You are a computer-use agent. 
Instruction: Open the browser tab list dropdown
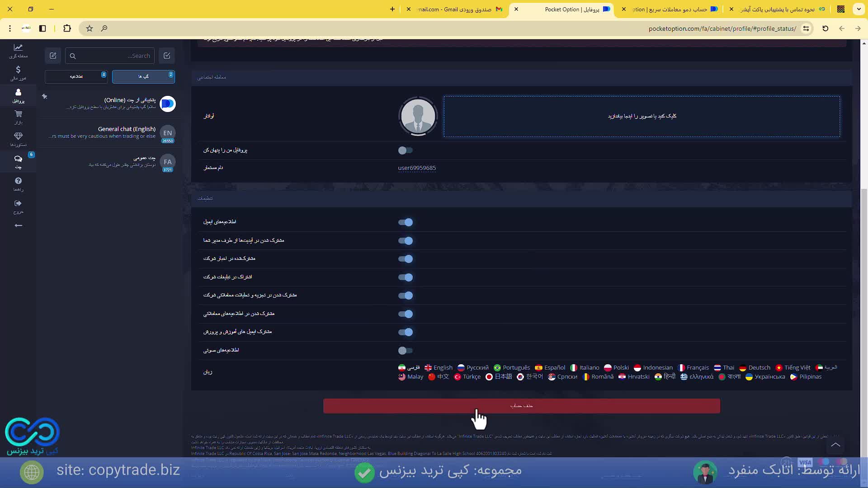point(859,9)
